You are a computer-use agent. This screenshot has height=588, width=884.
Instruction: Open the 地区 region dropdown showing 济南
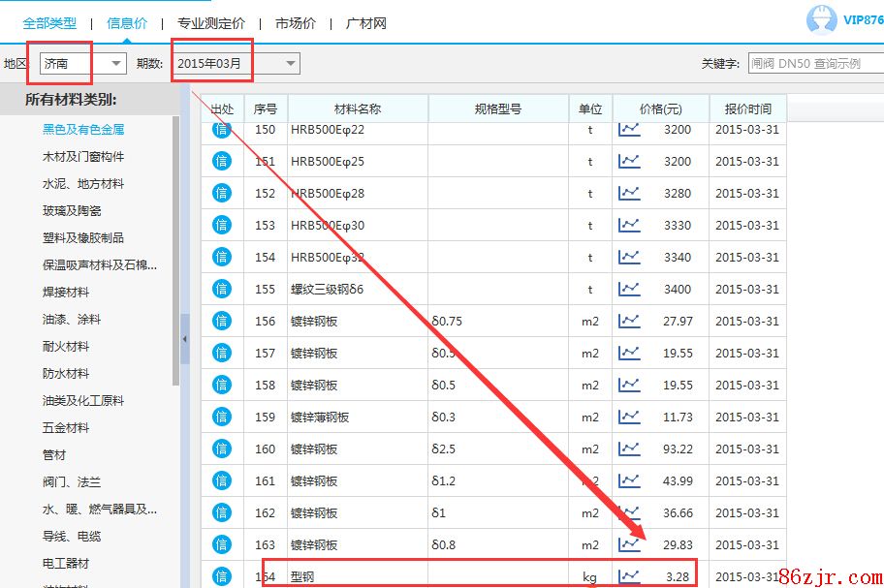(x=82, y=64)
